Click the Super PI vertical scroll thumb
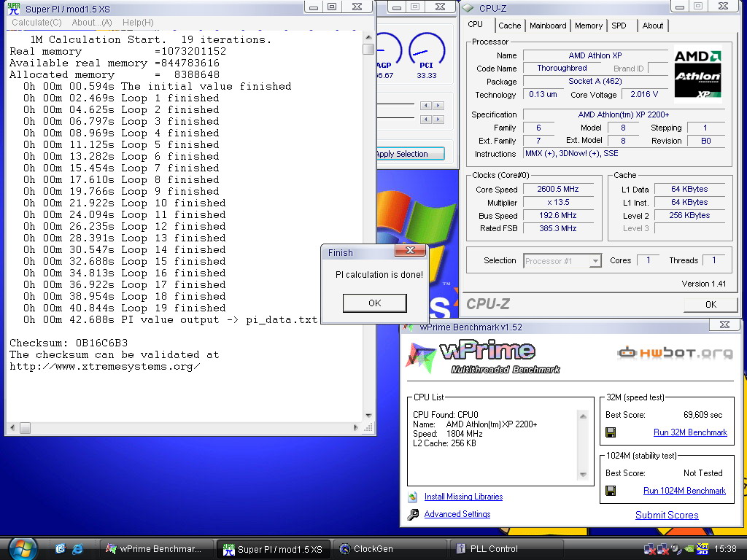This screenshot has width=747, height=560. click(368, 49)
